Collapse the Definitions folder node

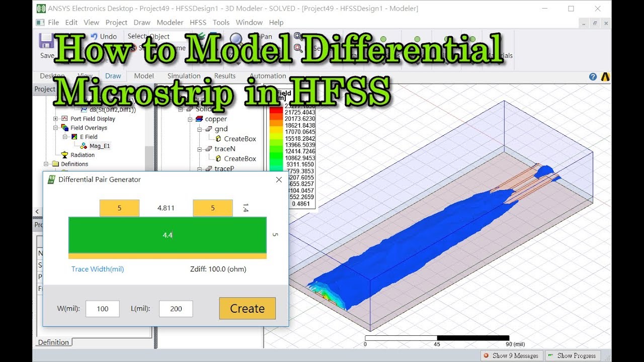[x=46, y=164]
